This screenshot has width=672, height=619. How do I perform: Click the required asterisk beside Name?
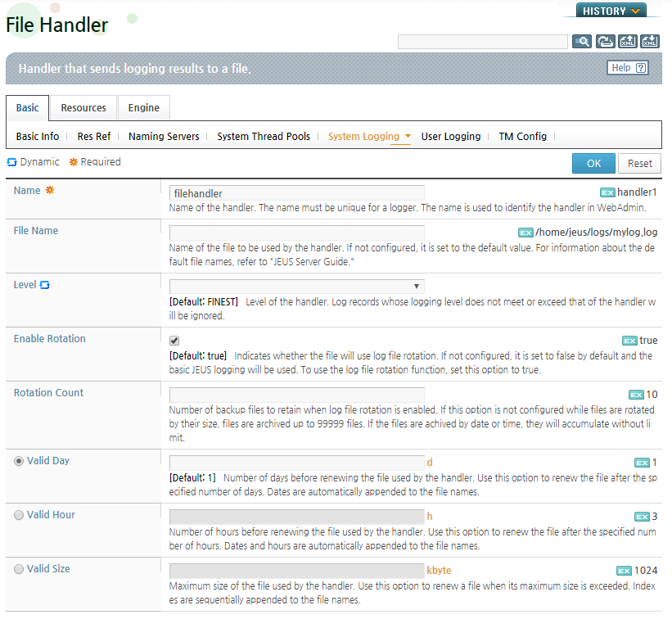pyautogui.click(x=50, y=190)
